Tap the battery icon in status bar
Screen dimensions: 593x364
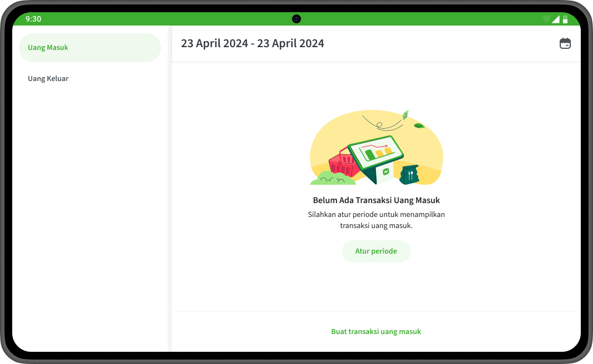tap(565, 19)
